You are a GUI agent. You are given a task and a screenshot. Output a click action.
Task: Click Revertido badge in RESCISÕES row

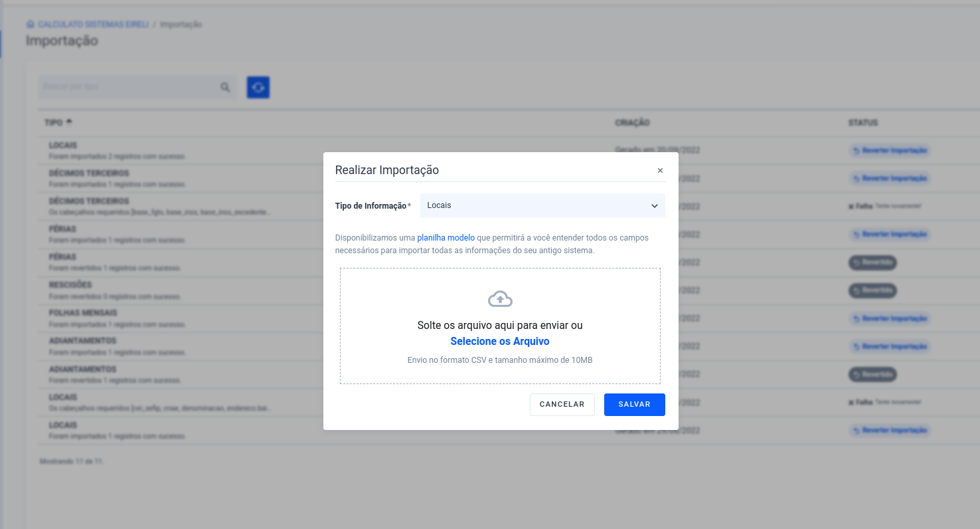point(872,290)
